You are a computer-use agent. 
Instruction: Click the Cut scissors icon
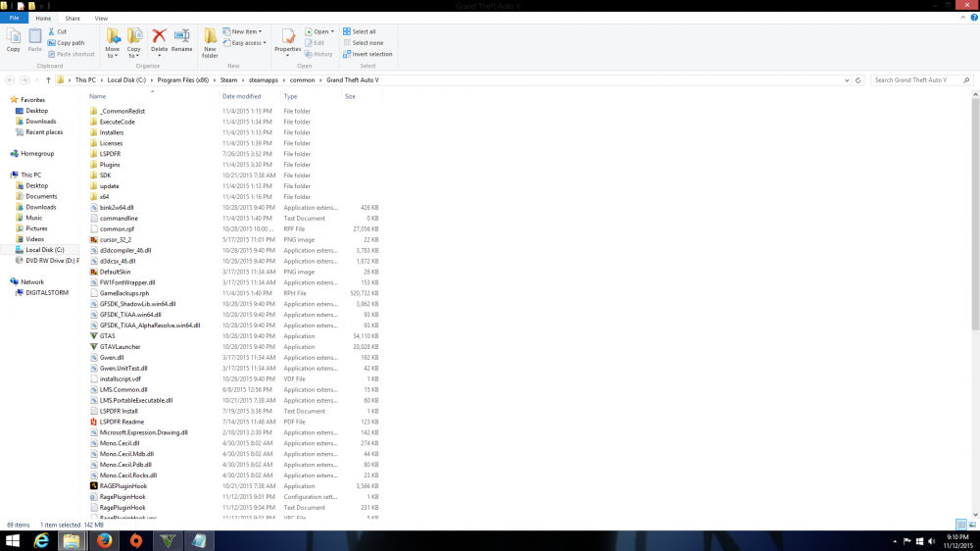pos(52,31)
